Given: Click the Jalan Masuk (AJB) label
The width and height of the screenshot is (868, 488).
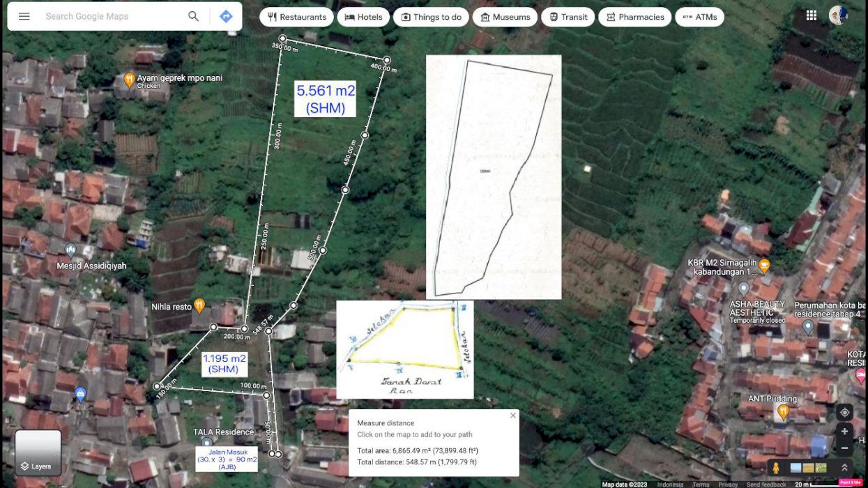Looking at the screenshot, I should coord(227,459).
